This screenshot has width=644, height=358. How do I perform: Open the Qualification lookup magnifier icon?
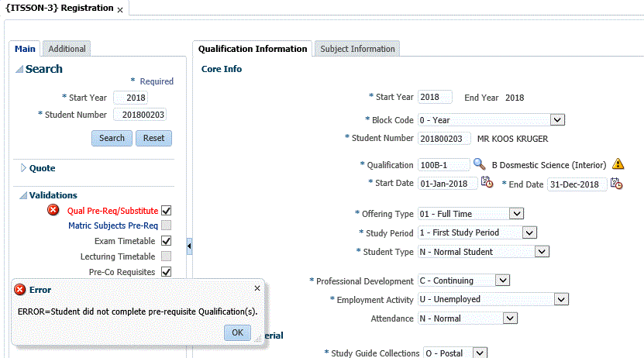coord(479,164)
